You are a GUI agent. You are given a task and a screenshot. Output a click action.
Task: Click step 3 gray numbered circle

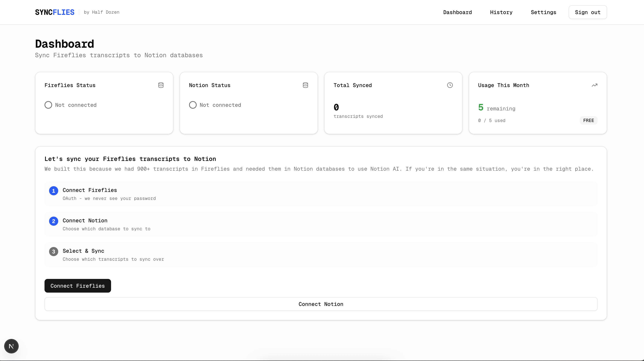tap(53, 252)
